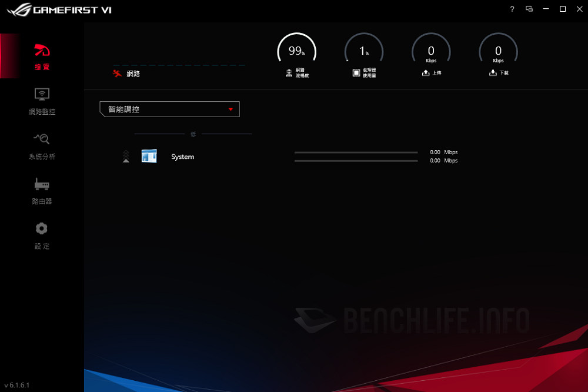Click the window overlay mode icon in titlebar
Viewport: 588px width, 392px height.
[530, 9]
